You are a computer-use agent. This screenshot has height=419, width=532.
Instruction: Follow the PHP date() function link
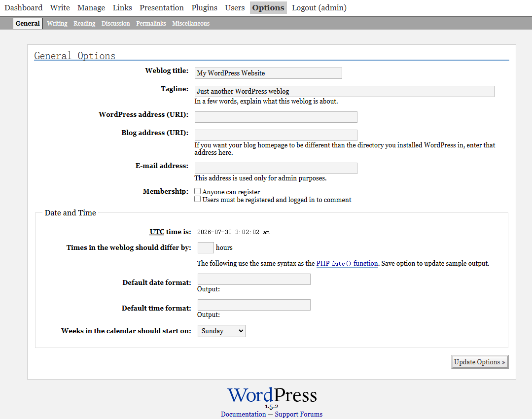[347, 263]
